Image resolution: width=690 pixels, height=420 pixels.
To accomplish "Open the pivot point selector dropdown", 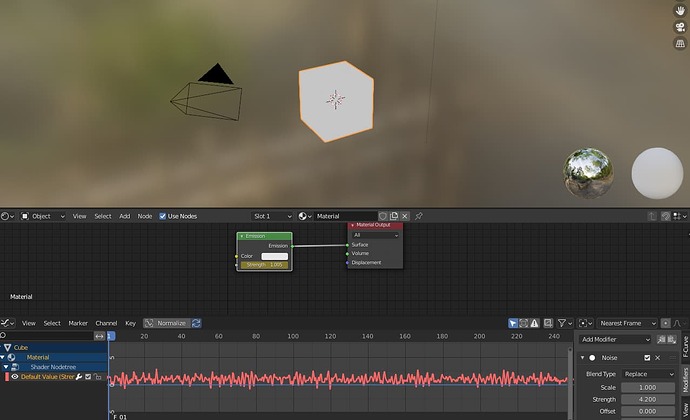I will [x=585, y=323].
